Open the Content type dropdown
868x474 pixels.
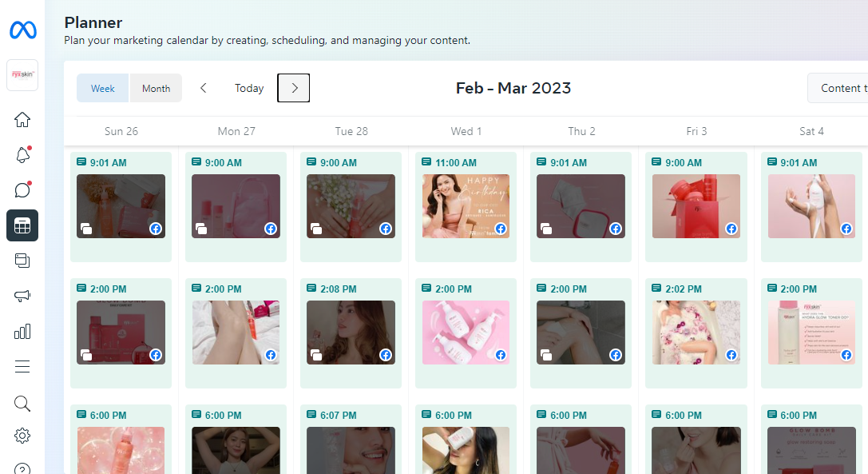[x=838, y=88]
